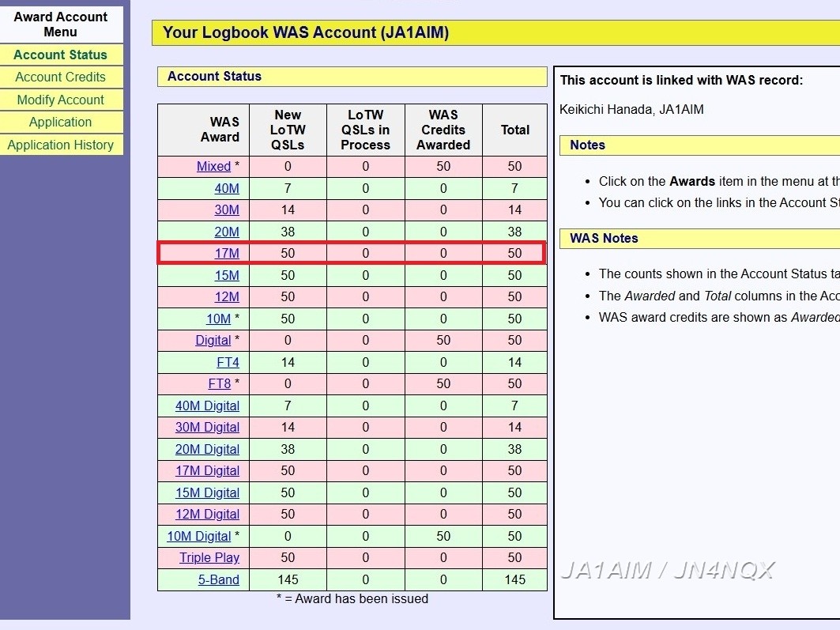Click the 10M award link
840x630 pixels.
coord(218,319)
